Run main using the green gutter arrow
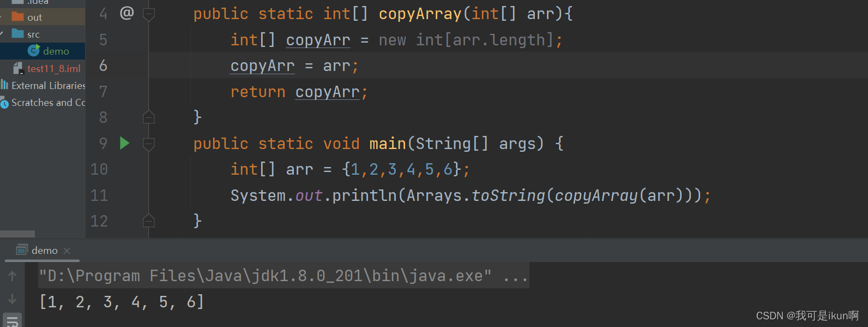 pyautogui.click(x=124, y=144)
